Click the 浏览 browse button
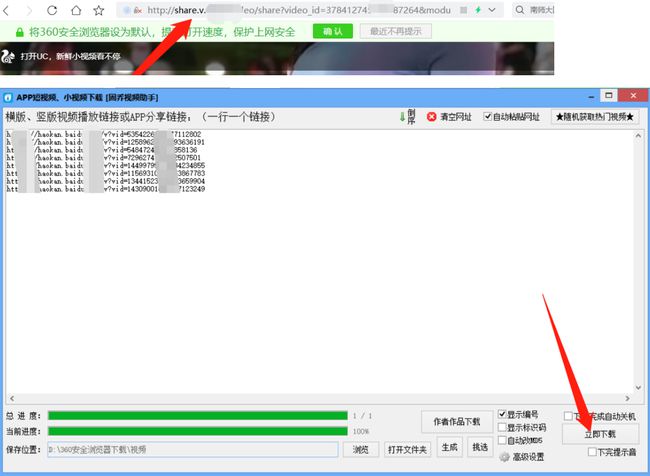 [361, 449]
